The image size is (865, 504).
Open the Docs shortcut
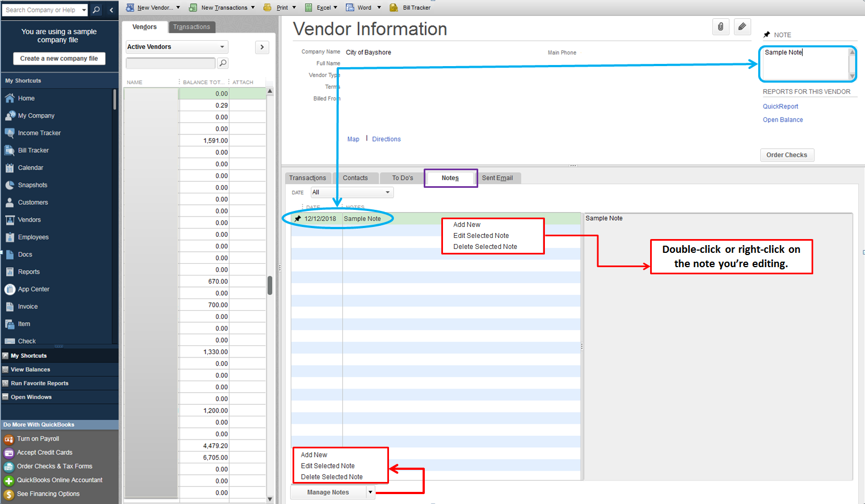(19, 254)
